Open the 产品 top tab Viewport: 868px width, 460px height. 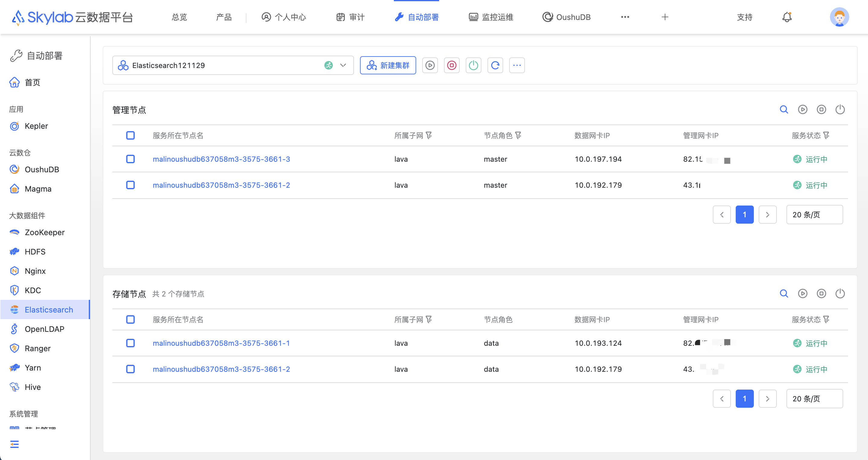[x=224, y=17]
